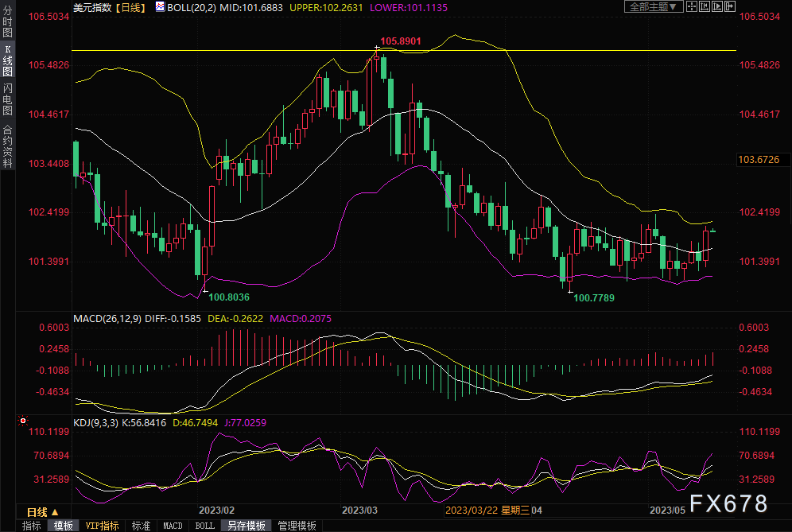Open 管理模板 template manager

point(296,526)
